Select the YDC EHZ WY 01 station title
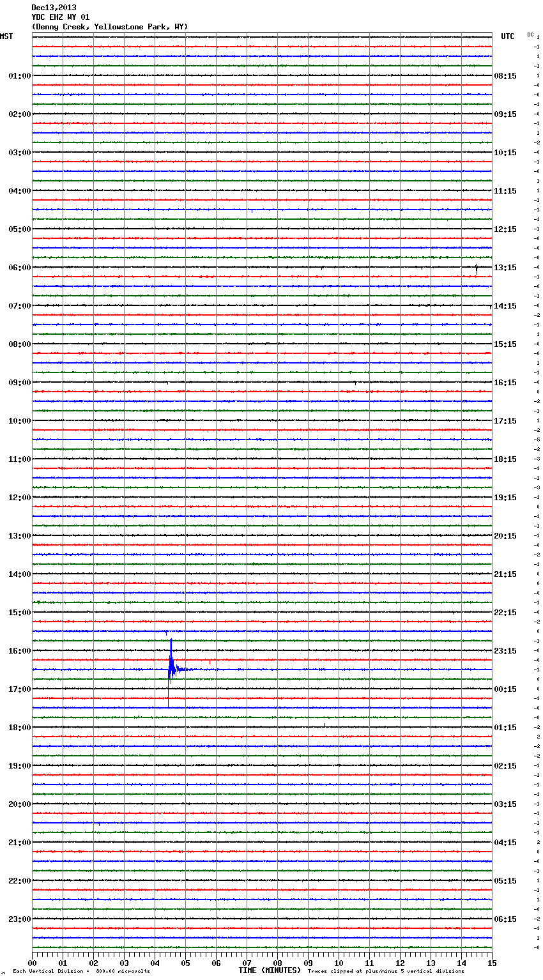 (x=60, y=17)
